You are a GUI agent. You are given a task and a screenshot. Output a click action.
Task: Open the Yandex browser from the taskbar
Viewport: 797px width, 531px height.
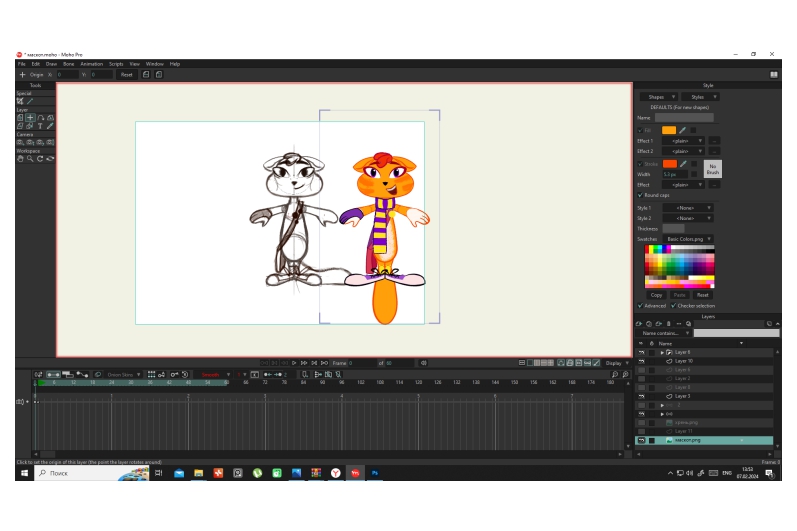[x=335, y=473]
